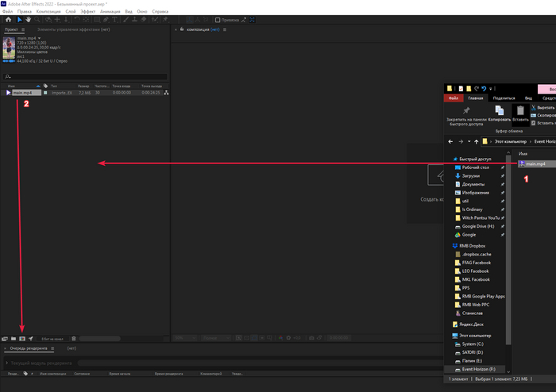
Task: Open the Файл menu in After Effects
Action: pyautogui.click(x=7, y=12)
